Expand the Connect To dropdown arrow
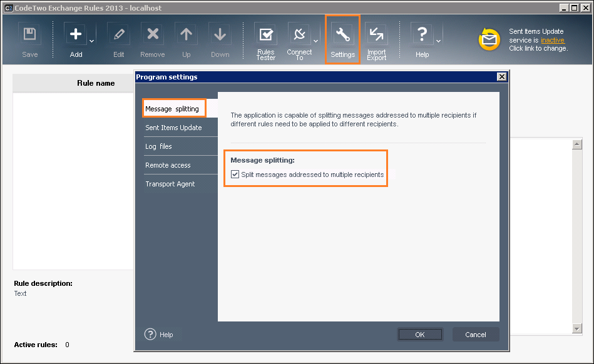Screen dimensions: 594x364 tap(315, 41)
